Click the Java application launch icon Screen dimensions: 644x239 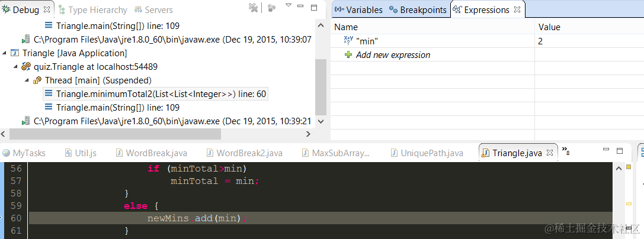click(x=15, y=53)
